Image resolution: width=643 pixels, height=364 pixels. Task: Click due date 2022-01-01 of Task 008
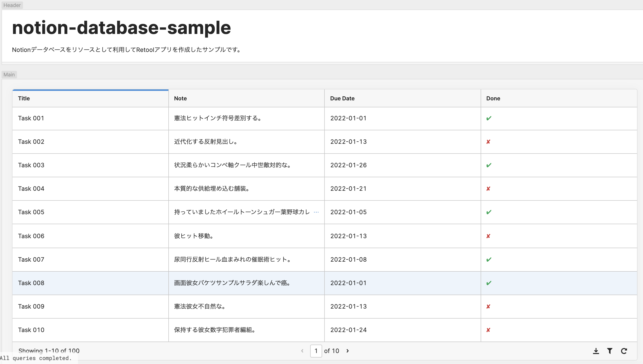[348, 283]
